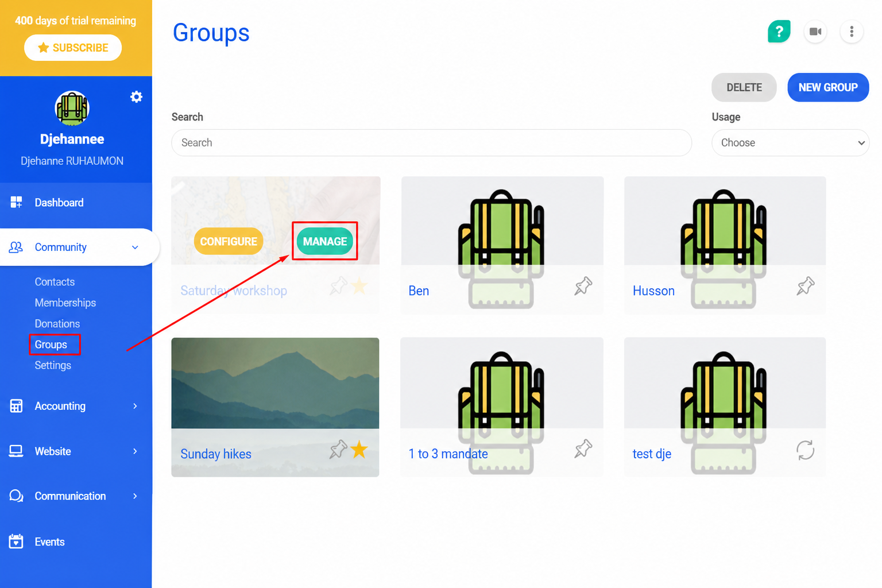This screenshot has width=882, height=588.
Task: Open the three-dot more options menu
Action: 852,32
